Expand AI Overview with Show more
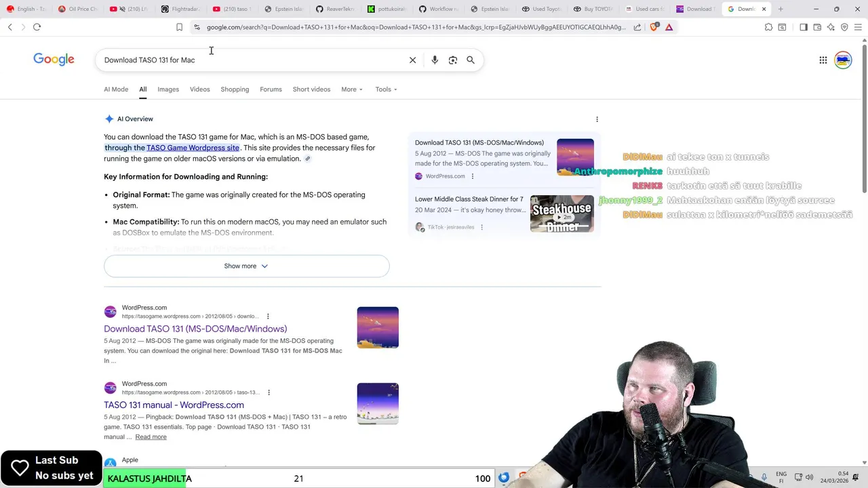The width and height of the screenshot is (868, 488). click(246, 266)
